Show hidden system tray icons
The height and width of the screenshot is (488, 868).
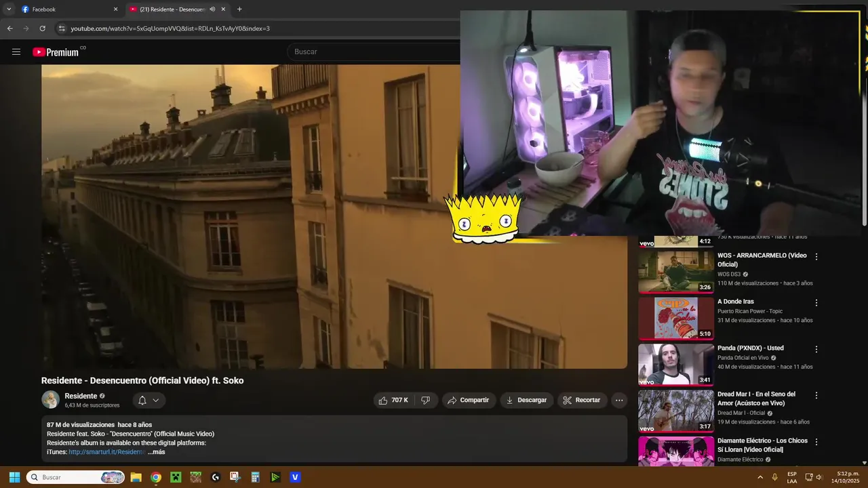(760, 477)
